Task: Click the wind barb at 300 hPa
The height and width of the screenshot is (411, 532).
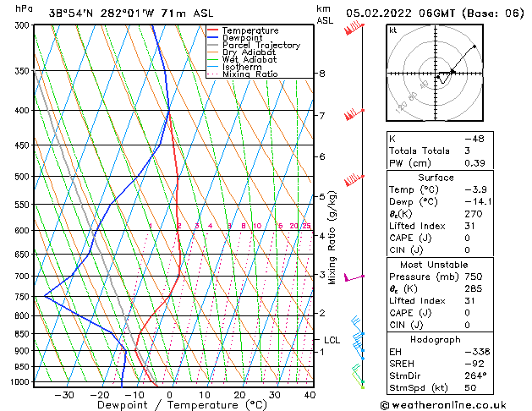Action: 354,28
